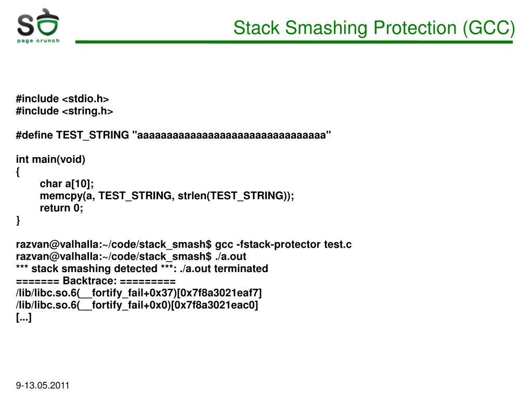
Task: Click the stack smashing detected message
Action: click(142, 268)
